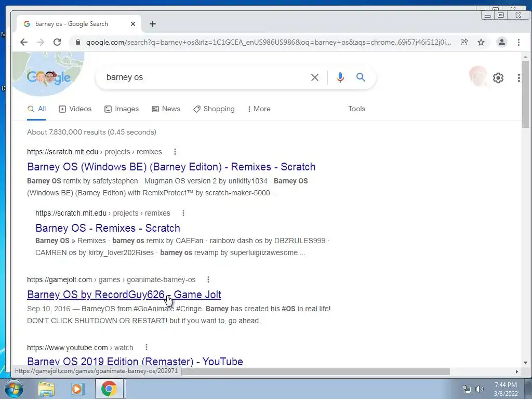532x399 pixels.
Task: Open Google settings gear icon
Action: coord(498,78)
